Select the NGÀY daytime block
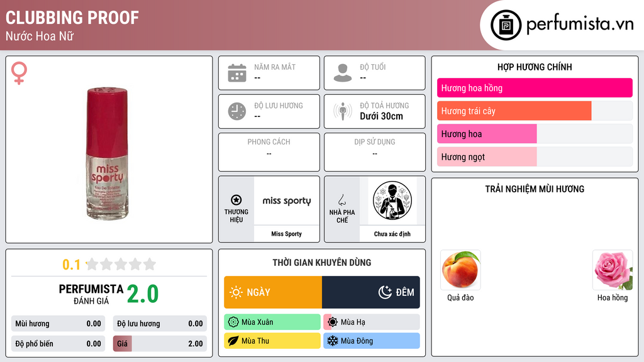 click(x=273, y=292)
